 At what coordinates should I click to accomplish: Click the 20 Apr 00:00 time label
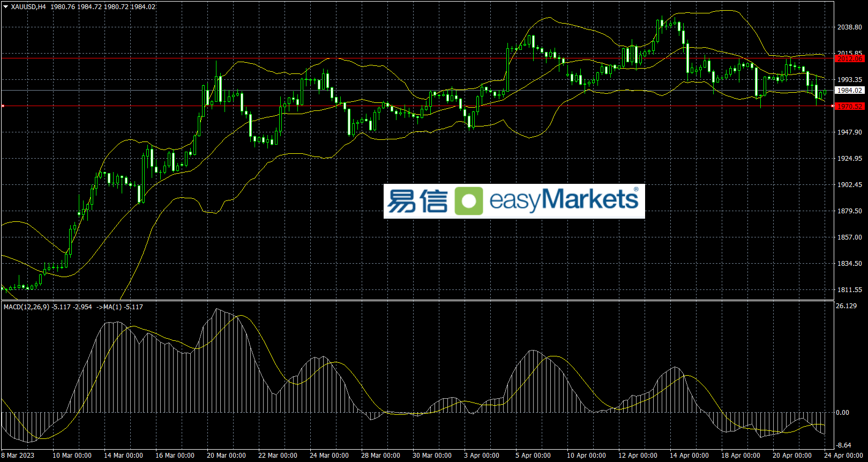point(792,456)
